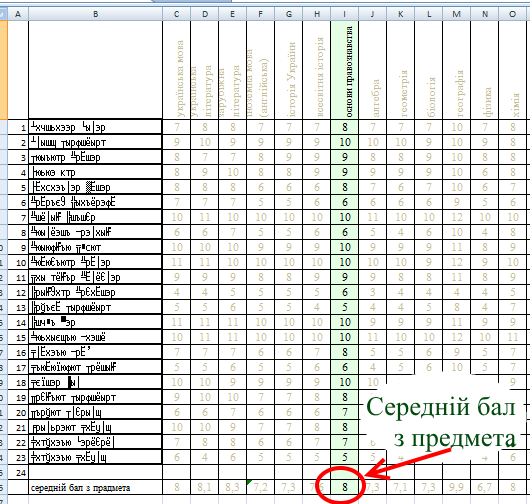Select the average cell showing 6,7
The width and height of the screenshot is (530, 504).
click(485, 487)
